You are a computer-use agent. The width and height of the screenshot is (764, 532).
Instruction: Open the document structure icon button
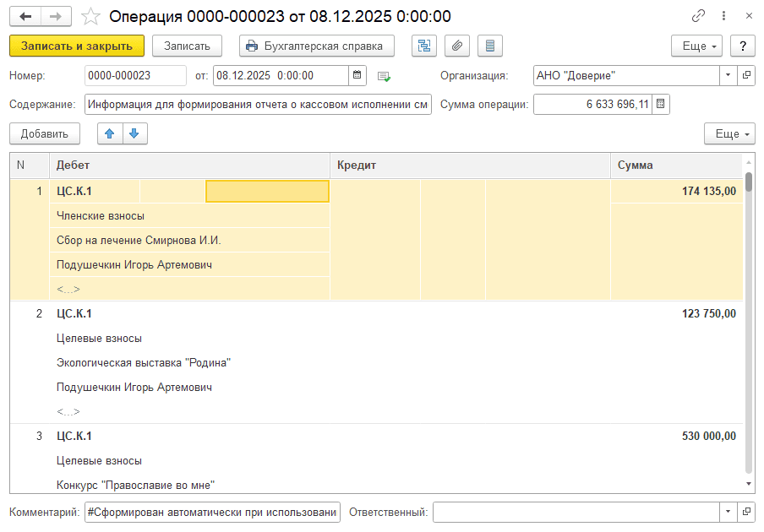[424, 46]
